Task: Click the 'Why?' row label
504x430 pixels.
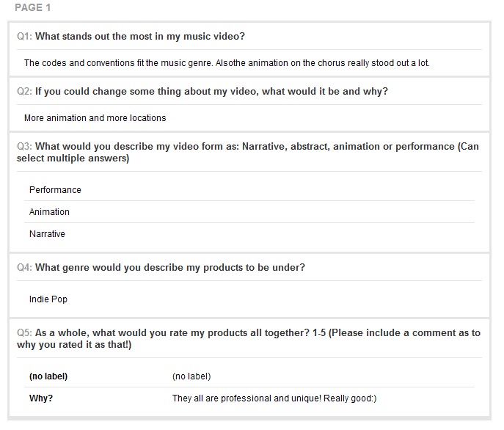Action: (41, 398)
